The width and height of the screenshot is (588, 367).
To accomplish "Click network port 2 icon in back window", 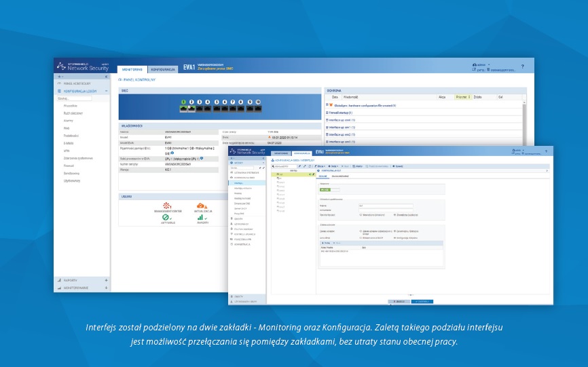I will tap(191, 109).
